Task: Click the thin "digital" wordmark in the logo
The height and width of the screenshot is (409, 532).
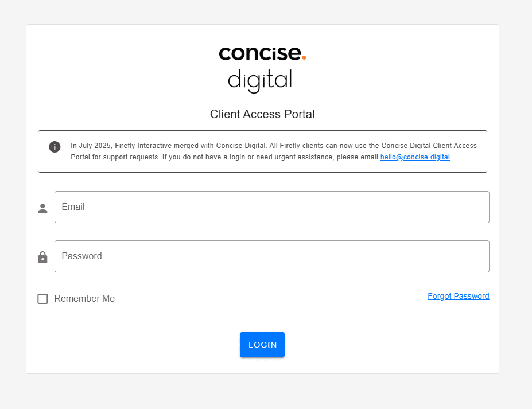Action: pyautogui.click(x=259, y=80)
